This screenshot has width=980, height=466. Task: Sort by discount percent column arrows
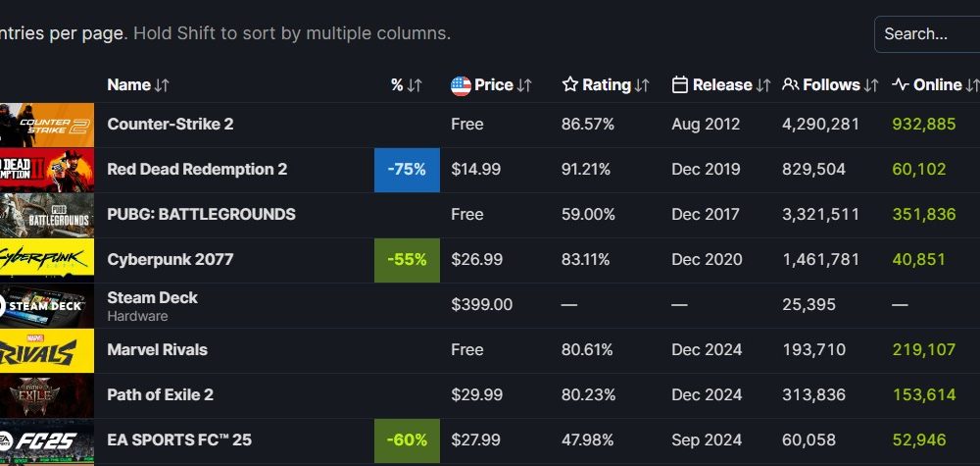[415, 85]
